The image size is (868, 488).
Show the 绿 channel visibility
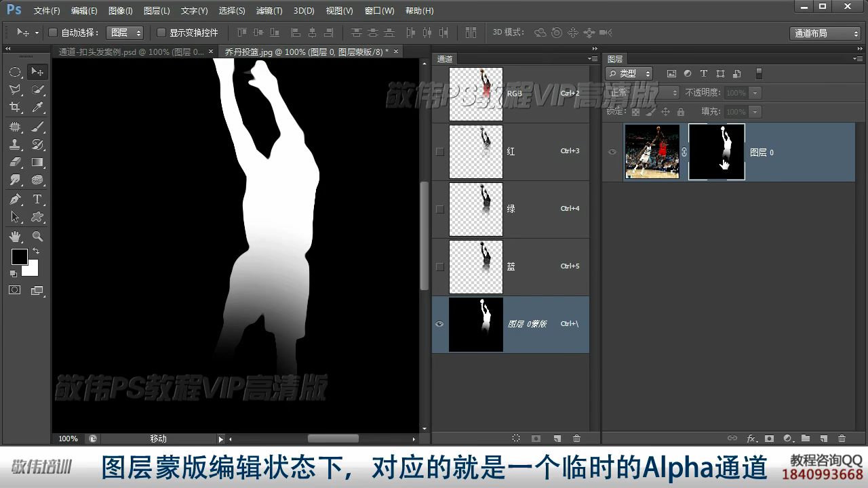point(439,209)
